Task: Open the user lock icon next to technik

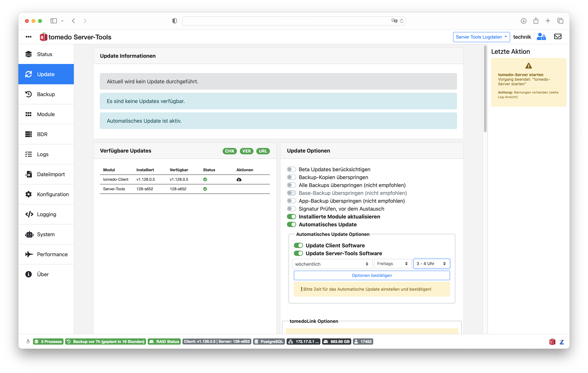Action: pyautogui.click(x=541, y=37)
